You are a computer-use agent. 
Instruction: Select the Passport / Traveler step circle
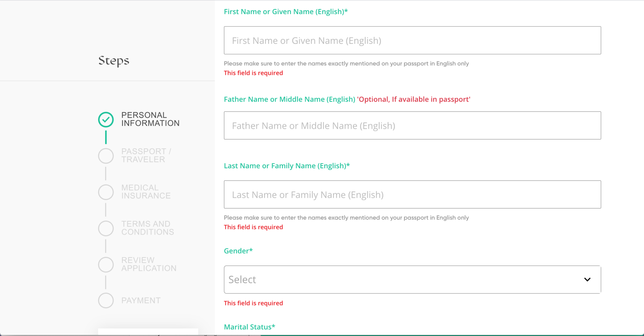(x=106, y=156)
